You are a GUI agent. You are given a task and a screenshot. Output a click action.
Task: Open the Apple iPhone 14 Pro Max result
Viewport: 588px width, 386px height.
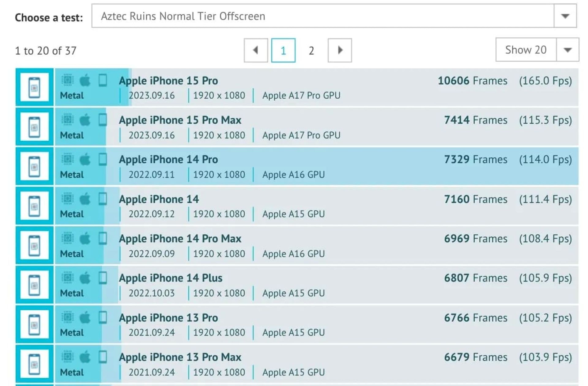[180, 239]
